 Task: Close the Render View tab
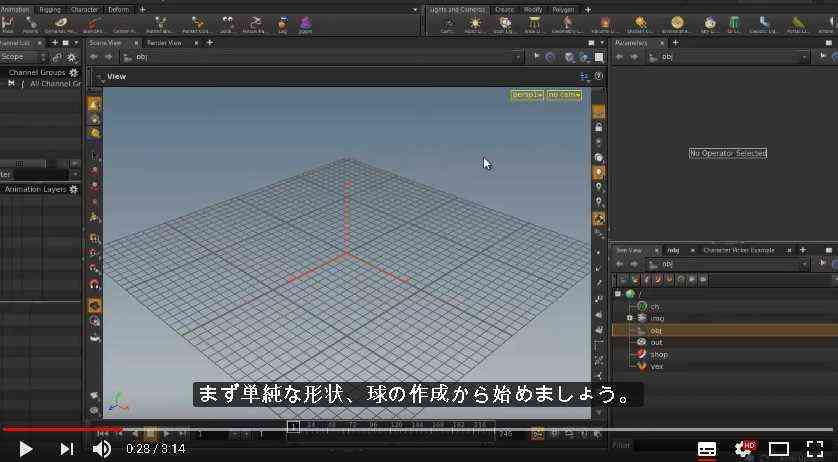(x=196, y=43)
